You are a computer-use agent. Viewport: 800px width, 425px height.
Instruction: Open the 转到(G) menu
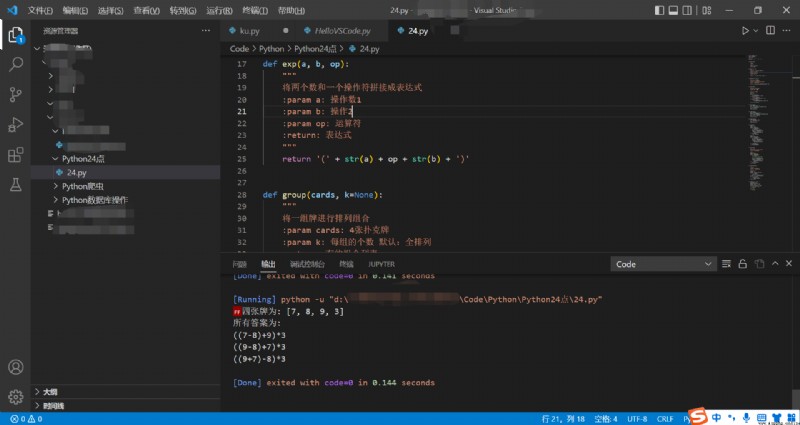(x=183, y=10)
